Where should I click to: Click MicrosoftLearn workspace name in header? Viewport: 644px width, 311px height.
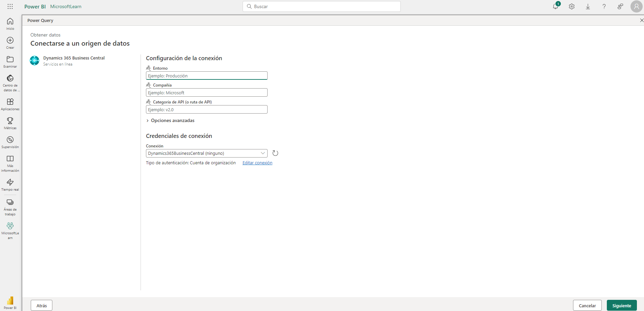click(66, 6)
